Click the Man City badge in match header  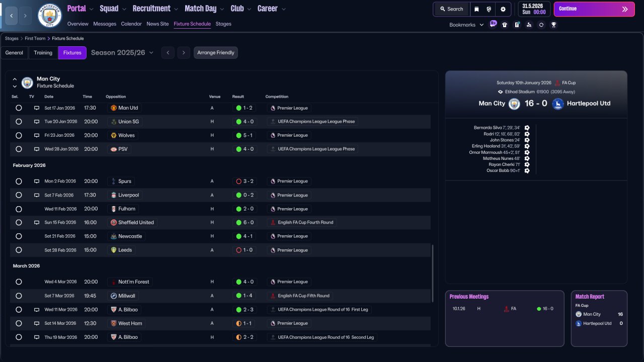tap(514, 104)
